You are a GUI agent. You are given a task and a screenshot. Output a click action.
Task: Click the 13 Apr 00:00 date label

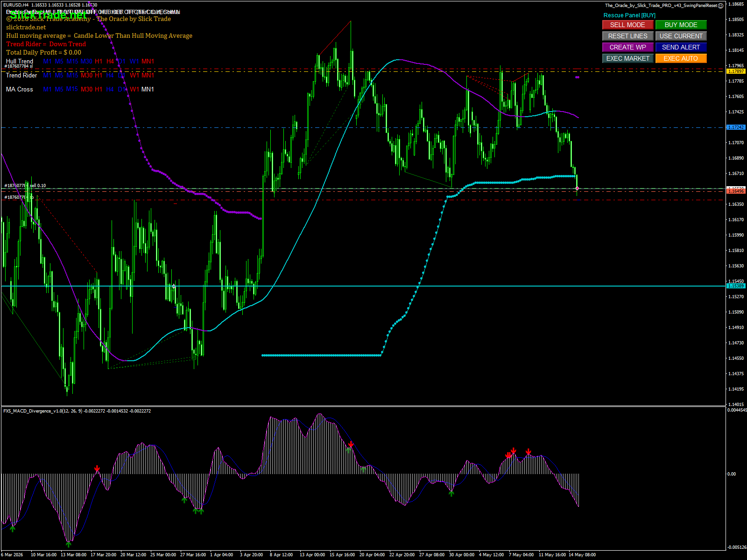[312, 555]
